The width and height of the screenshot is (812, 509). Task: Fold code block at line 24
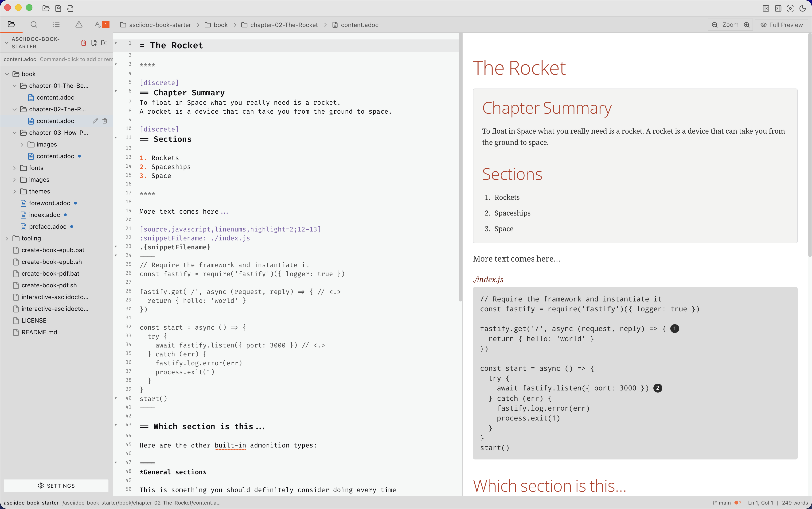(116, 255)
